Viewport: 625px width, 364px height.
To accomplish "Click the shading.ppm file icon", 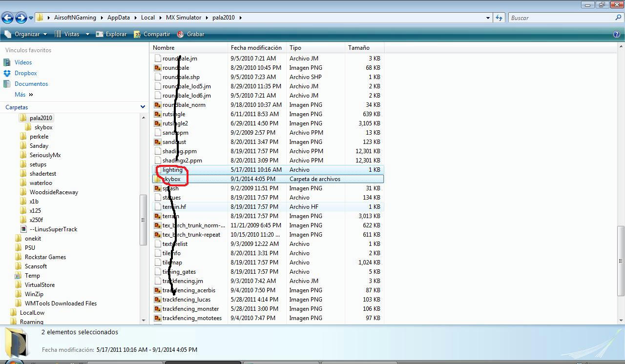I will point(158,151).
